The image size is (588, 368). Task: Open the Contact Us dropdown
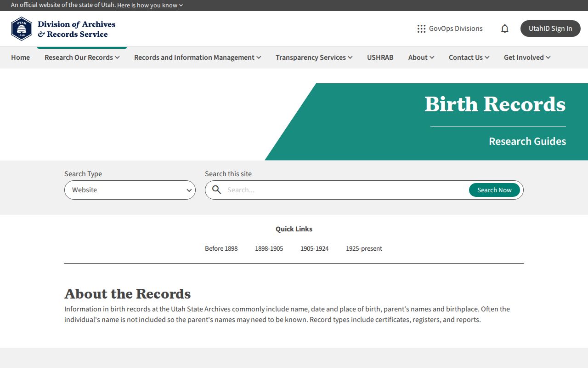click(x=469, y=57)
